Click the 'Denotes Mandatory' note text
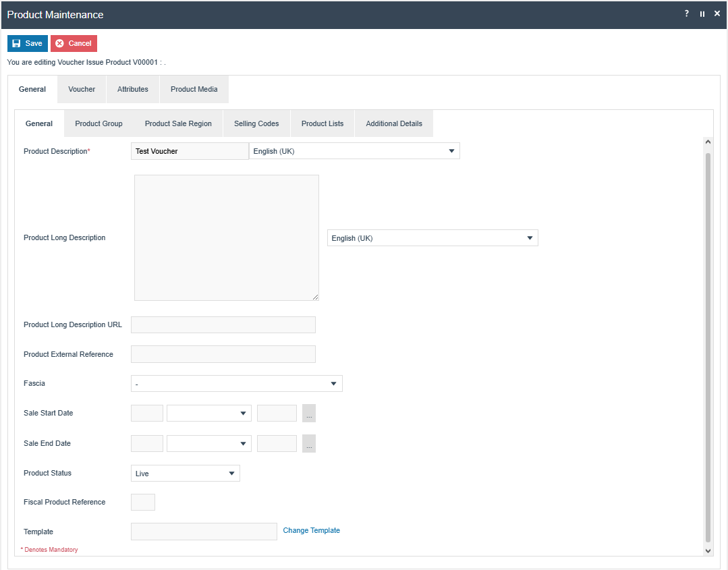 click(49, 550)
